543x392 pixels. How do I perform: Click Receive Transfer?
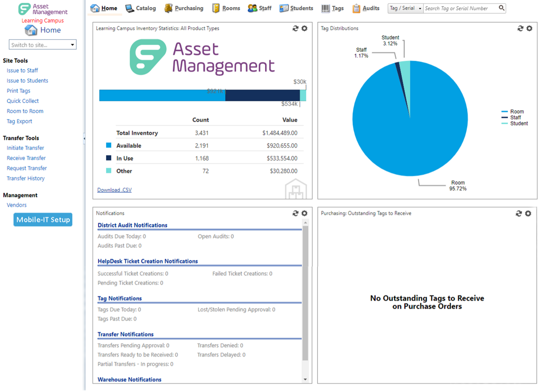click(x=26, y=158)
